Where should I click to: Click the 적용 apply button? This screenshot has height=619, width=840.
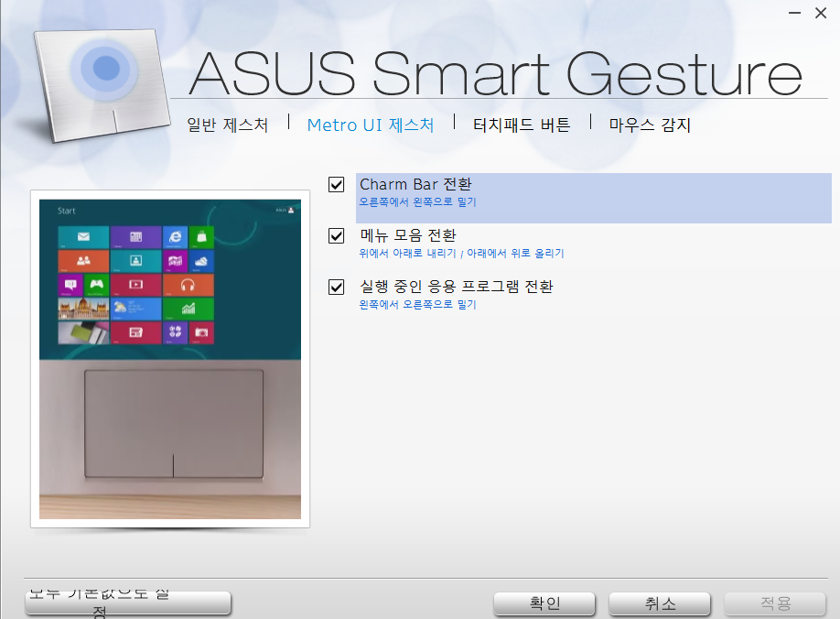(x=775, y=603)
